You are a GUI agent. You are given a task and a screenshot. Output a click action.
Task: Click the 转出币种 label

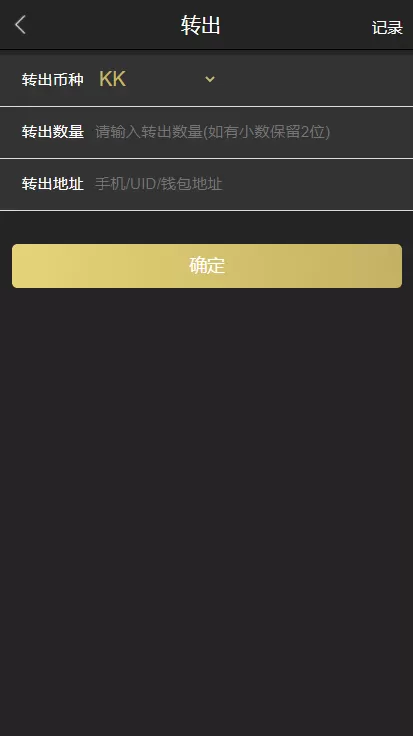click(53, 79)
